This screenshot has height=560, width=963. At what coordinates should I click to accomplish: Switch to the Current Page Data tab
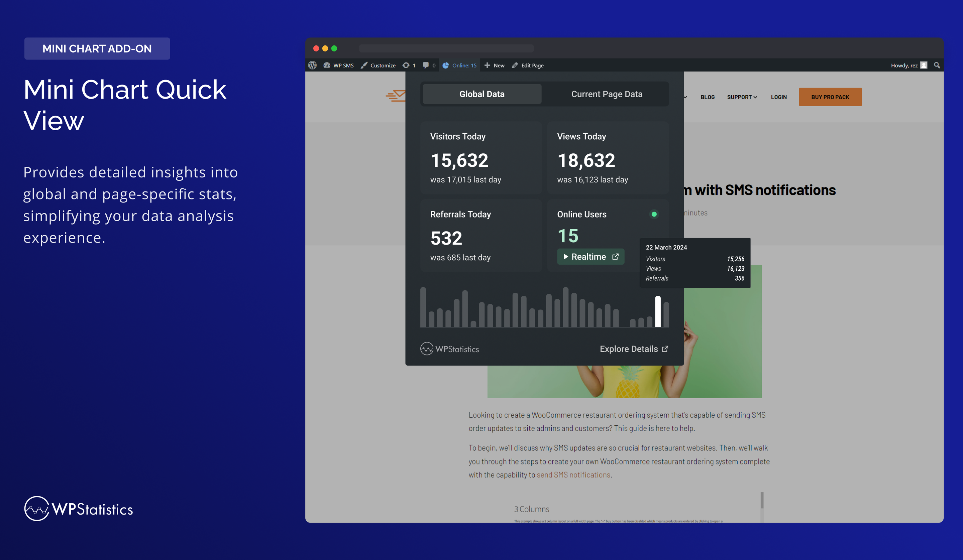coord(607,94)
